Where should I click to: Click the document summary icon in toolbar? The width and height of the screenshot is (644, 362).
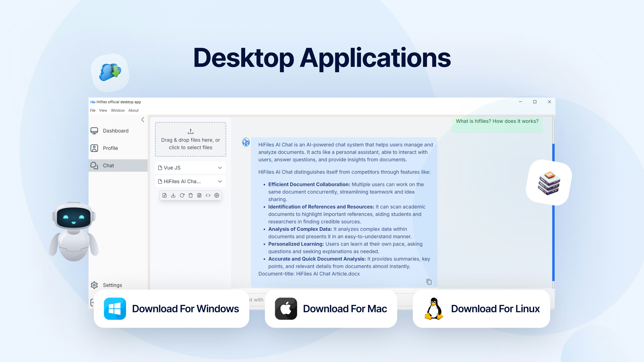[199, 195]
